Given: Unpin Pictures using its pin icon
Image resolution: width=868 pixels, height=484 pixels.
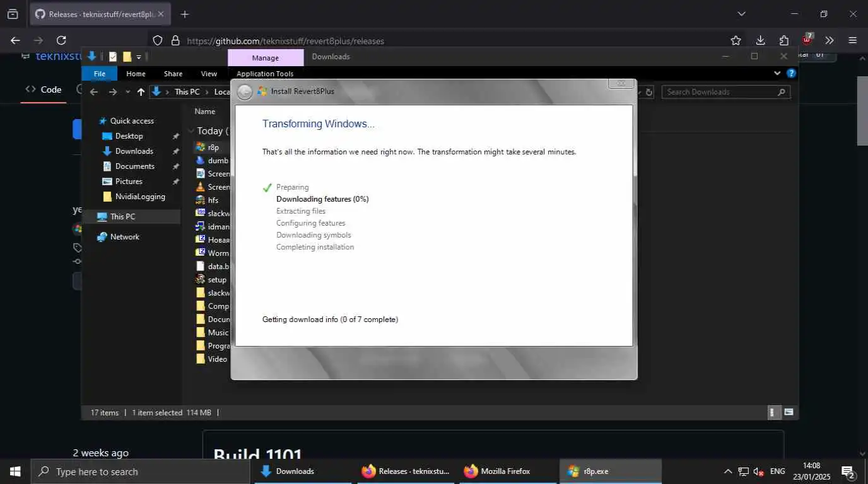Looking at the screenshot, I should pos(175,181).
